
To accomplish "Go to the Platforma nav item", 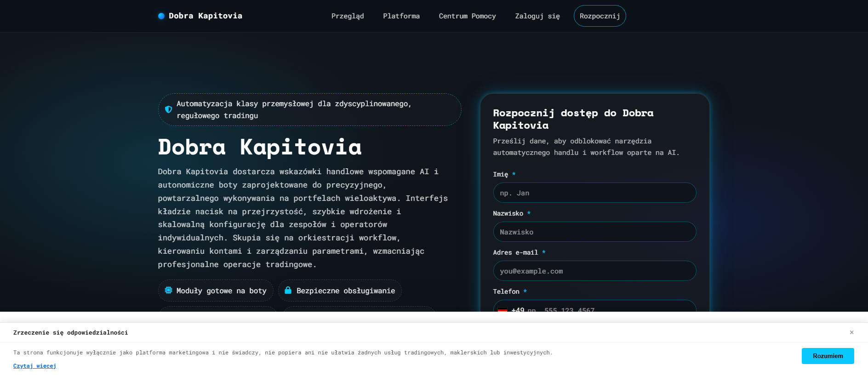I will click(401, 16).
